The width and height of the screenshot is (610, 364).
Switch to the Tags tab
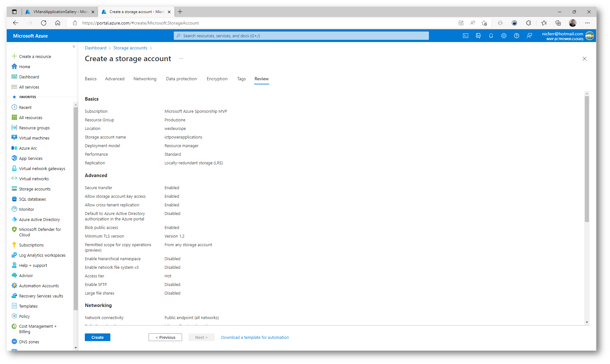241,79
